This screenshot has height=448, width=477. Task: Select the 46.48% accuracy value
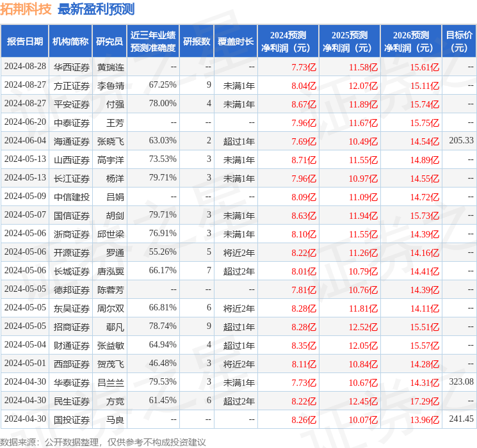pyautogui.click(x=163, y=363)
